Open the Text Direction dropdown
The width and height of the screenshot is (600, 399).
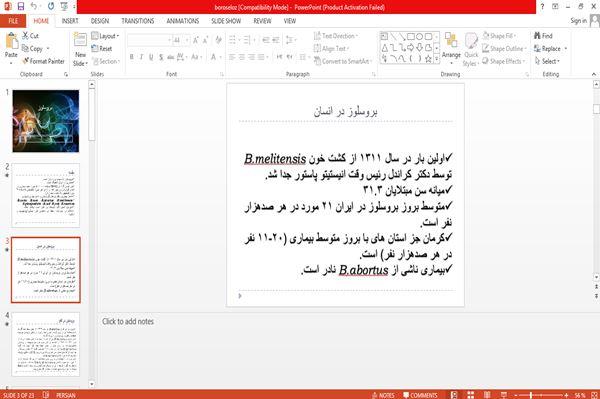[x=336, y=36]
